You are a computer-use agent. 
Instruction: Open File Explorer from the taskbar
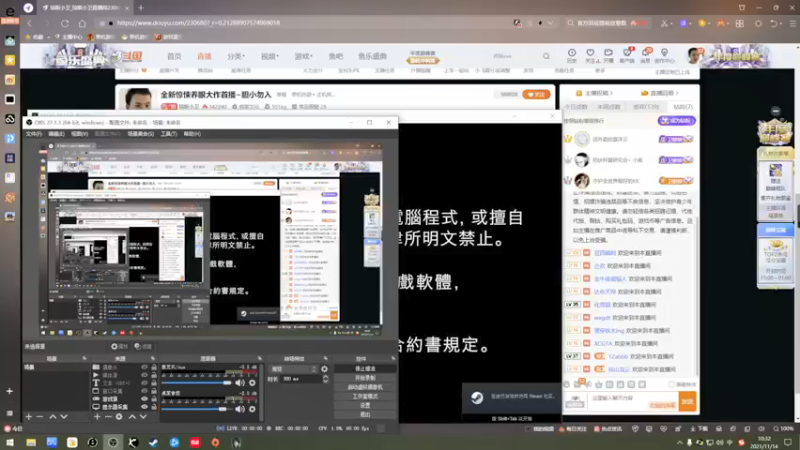click(x=31, y=442)
